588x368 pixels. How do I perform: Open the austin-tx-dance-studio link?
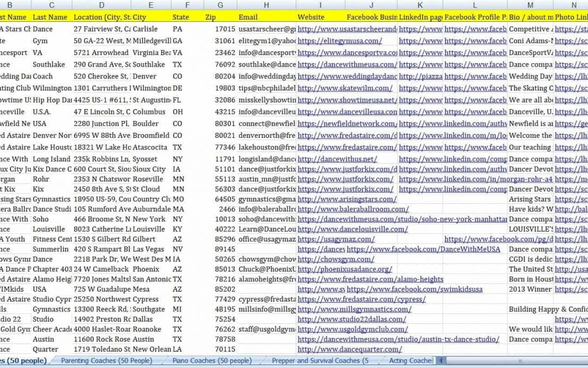pos(398,339)
